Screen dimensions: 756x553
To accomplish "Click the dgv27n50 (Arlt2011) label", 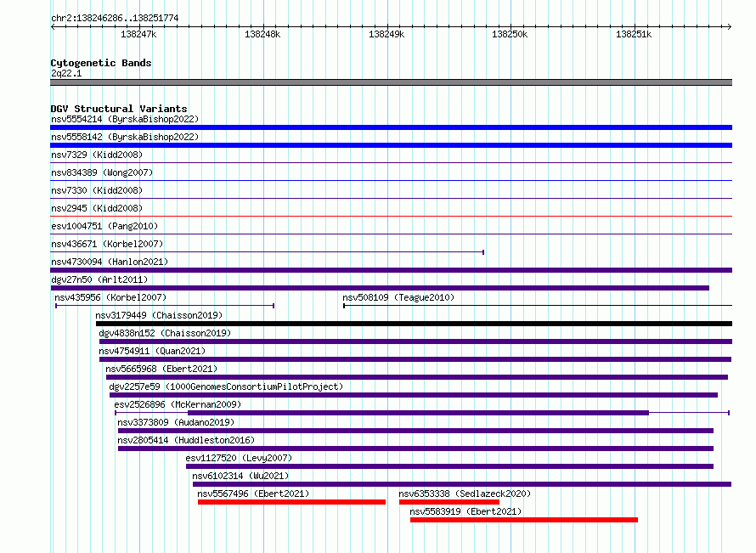I will tap(99, 279).
